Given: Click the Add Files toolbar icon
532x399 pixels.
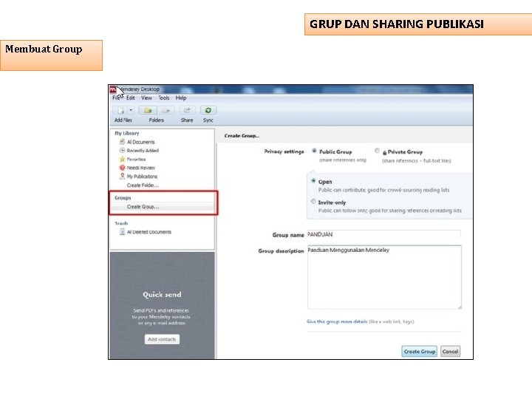Looking at the screenshot, I should [120, 111].
